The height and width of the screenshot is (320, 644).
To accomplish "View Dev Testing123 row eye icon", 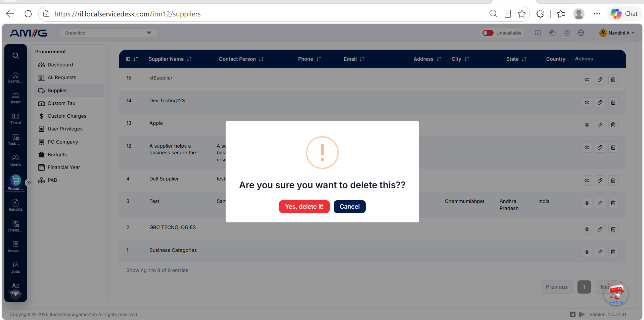I will tap(587, 102).
